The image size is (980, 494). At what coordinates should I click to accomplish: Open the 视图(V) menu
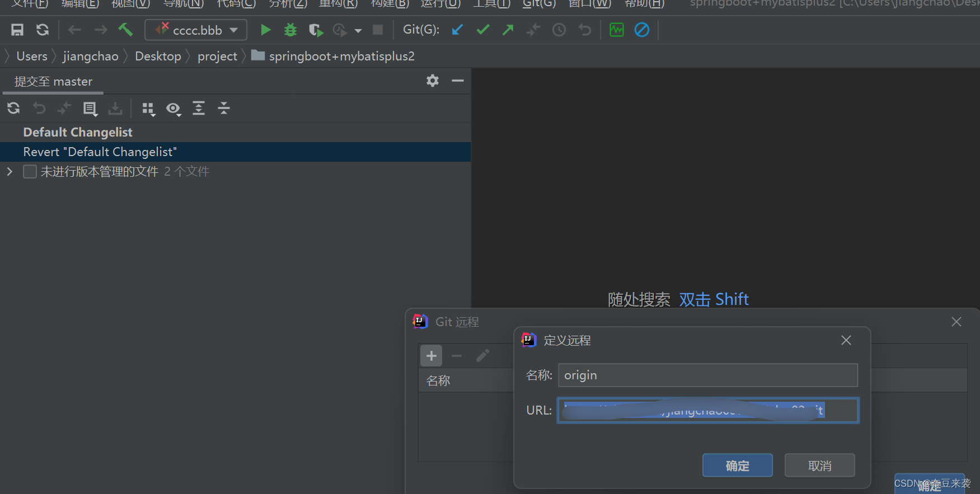coord(131,4)
